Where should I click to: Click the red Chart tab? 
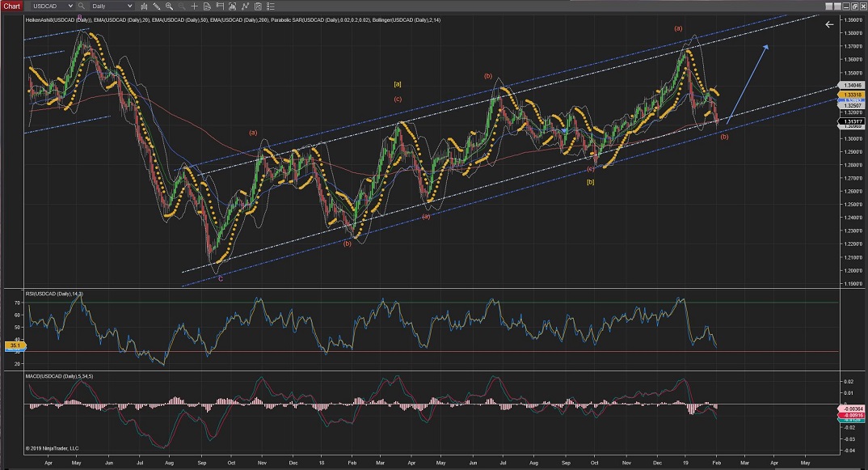click(x=11, y=6)
